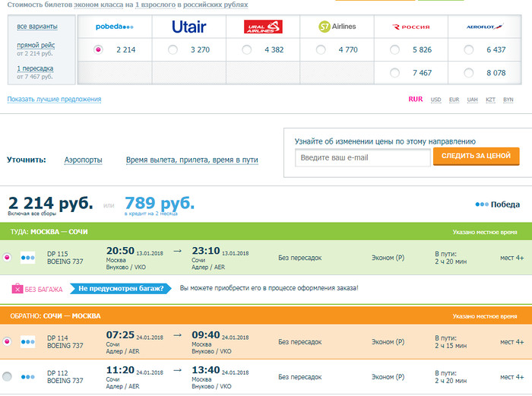The width and height of the screenshot is (532, 396).
Task: Focus the Введите ваш e-mail field
Action: [363, 158]
